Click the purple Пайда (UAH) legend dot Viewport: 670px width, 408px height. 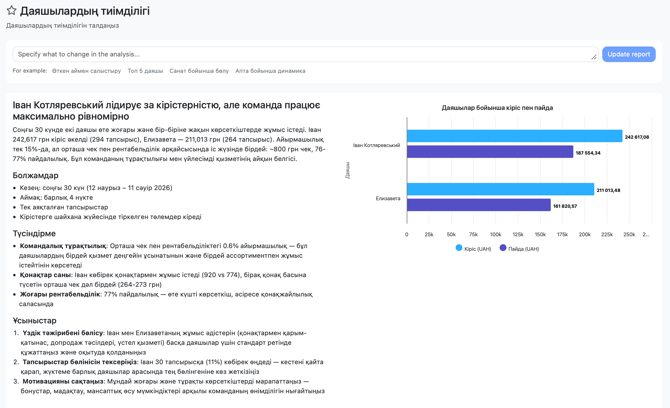pyautogui.click(x=503, y=248)
